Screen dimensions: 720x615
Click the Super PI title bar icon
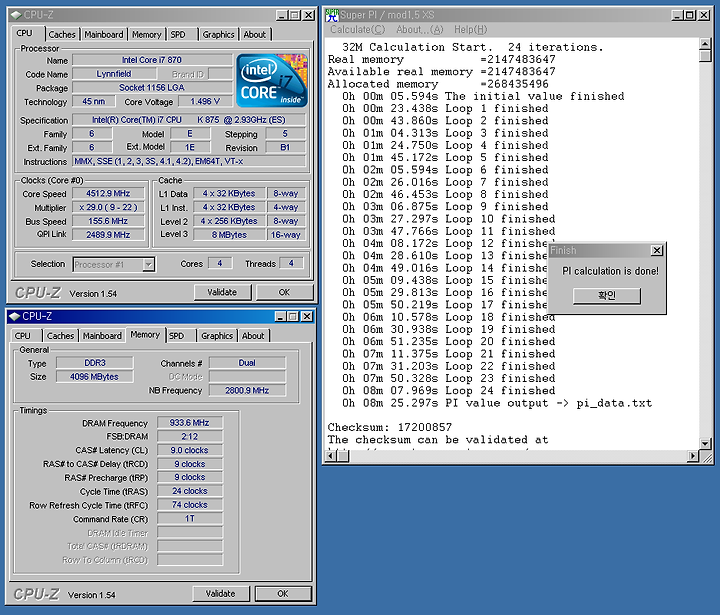tap(332, 15)
